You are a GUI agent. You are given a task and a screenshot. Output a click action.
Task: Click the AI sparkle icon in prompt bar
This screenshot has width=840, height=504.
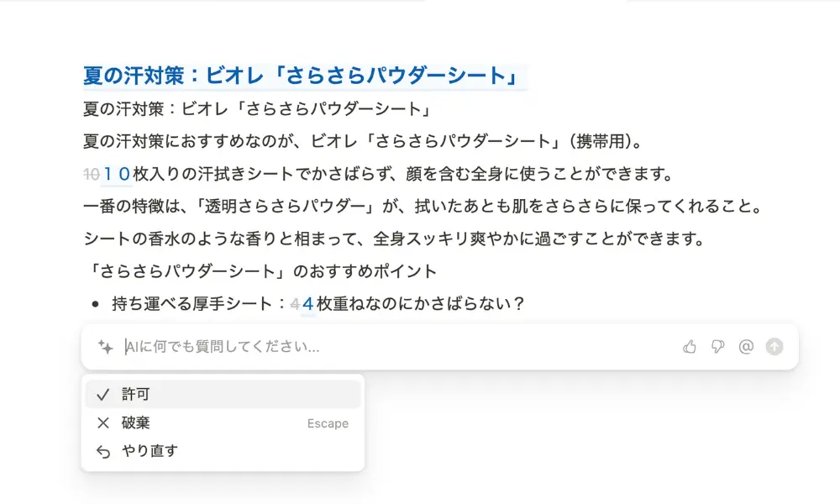(106, 347)
